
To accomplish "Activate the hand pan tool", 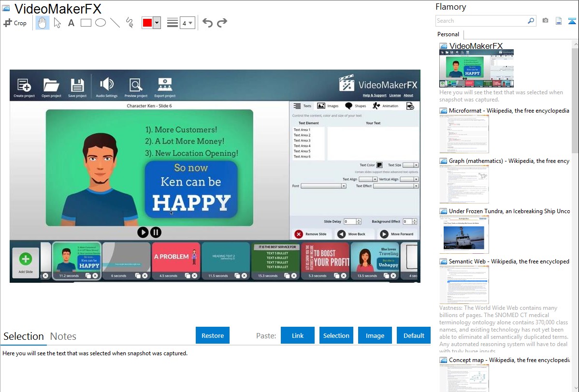I will point(43,23).
